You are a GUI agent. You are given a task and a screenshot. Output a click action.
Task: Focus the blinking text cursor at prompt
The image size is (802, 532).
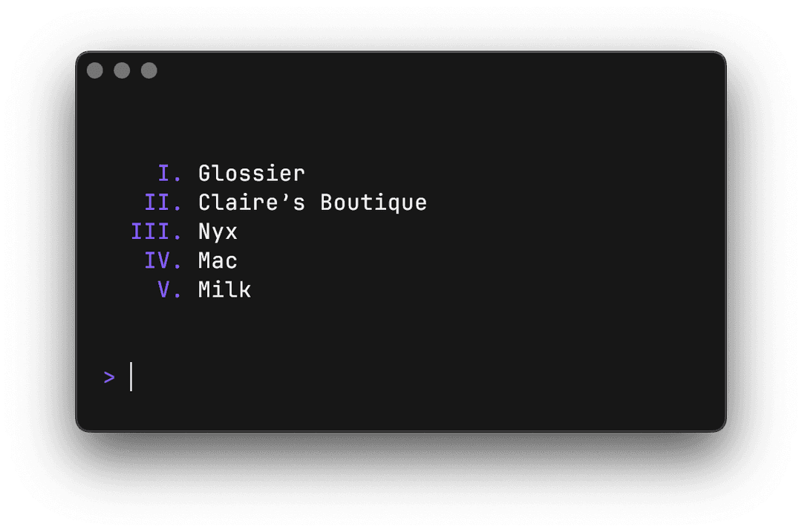131,377
